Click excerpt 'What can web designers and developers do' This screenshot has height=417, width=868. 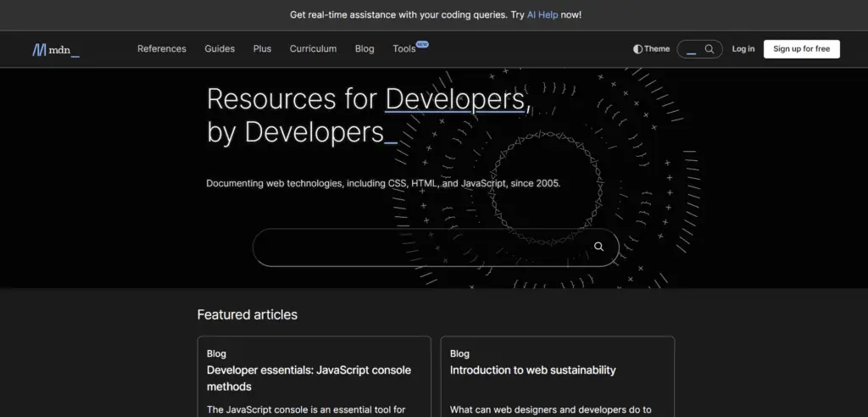tap(550, 410)
